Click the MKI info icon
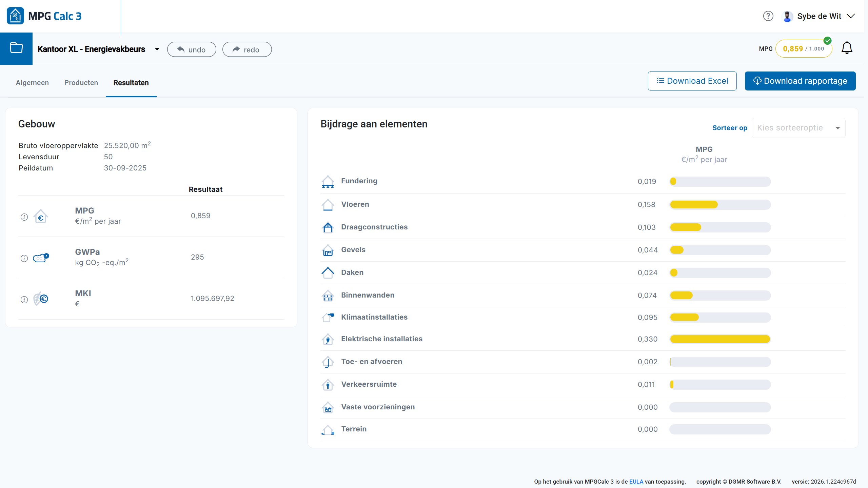The height and width of the screenshot is (488, 868). 24,300
